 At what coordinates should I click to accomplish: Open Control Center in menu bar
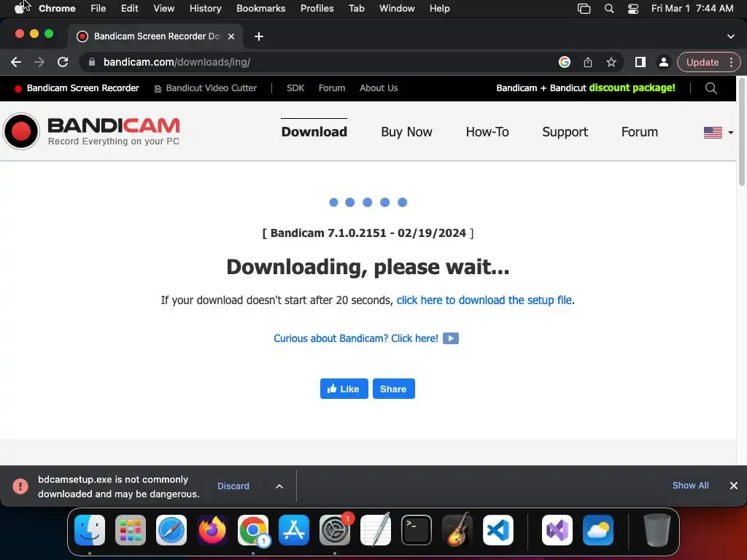633,9
